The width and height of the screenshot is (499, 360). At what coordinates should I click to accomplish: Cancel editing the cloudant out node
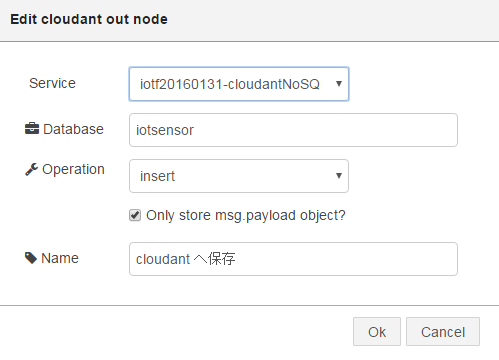443,332
